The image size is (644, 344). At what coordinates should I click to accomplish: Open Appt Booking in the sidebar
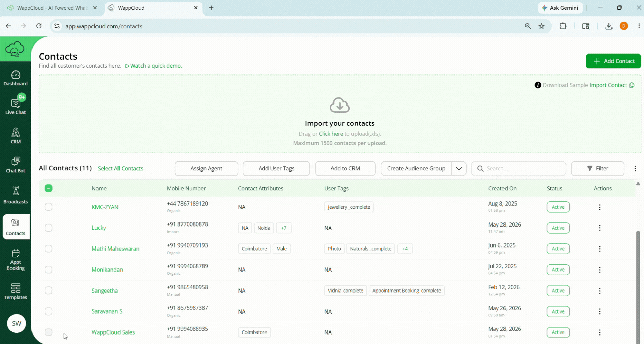pyautogui.click(x=16, y=260)
